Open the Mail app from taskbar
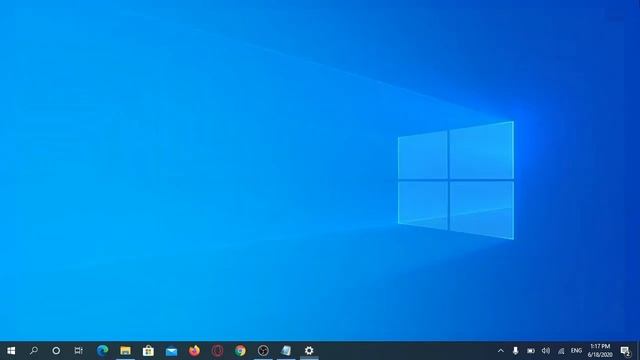 [171, 351]
